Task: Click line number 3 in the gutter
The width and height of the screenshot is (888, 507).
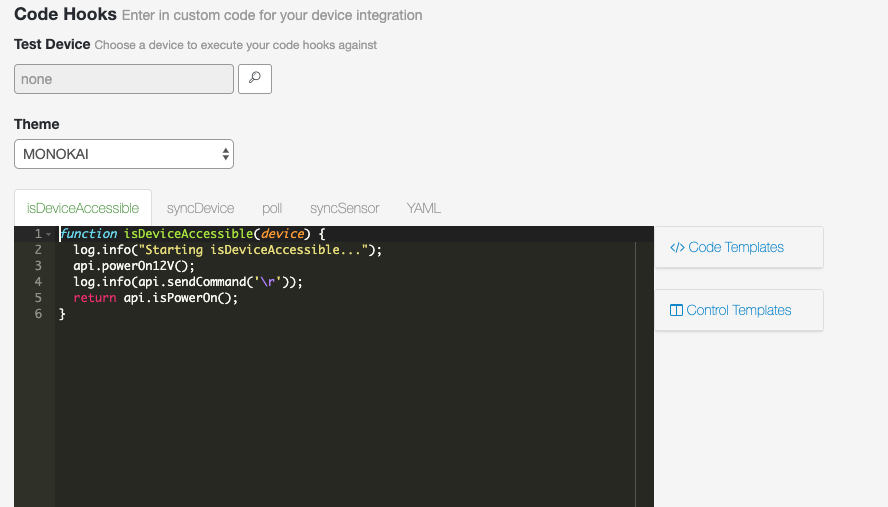Action: (x=38, y=266)
